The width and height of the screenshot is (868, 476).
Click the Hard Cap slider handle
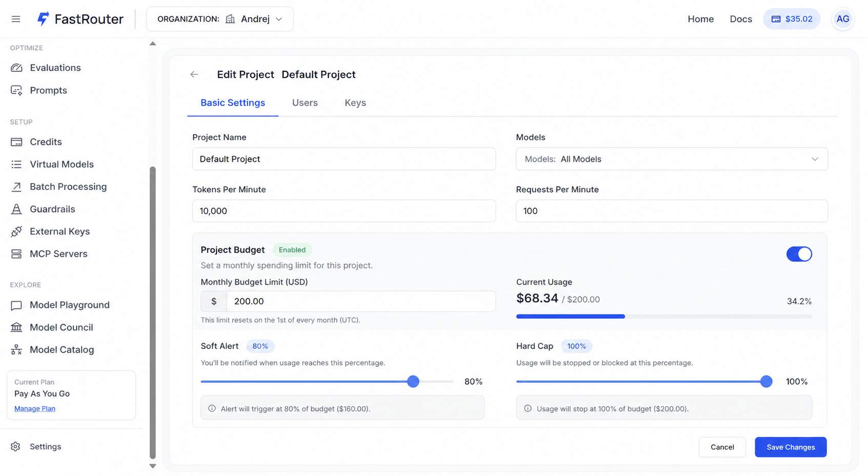(766, 382)
